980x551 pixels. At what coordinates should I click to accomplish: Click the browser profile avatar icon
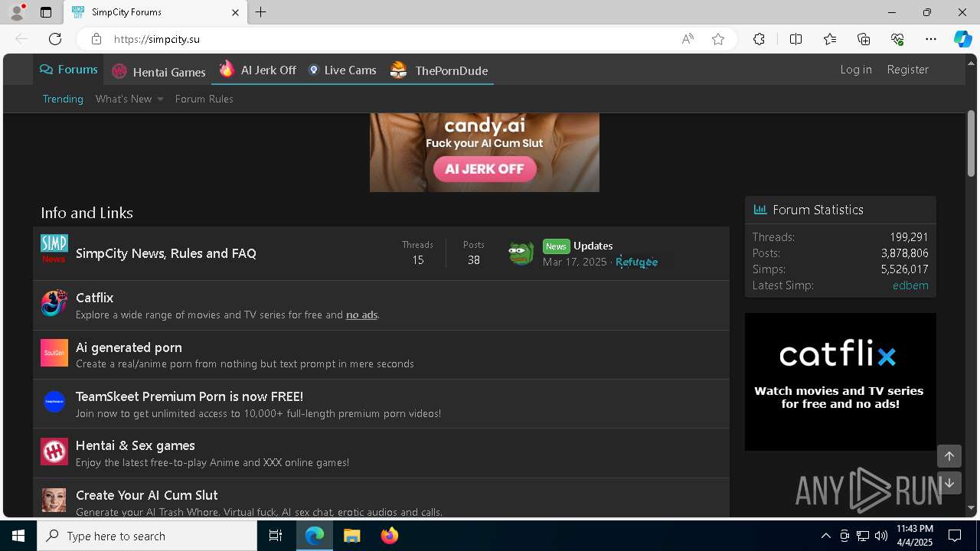click(x=17, y=12)
